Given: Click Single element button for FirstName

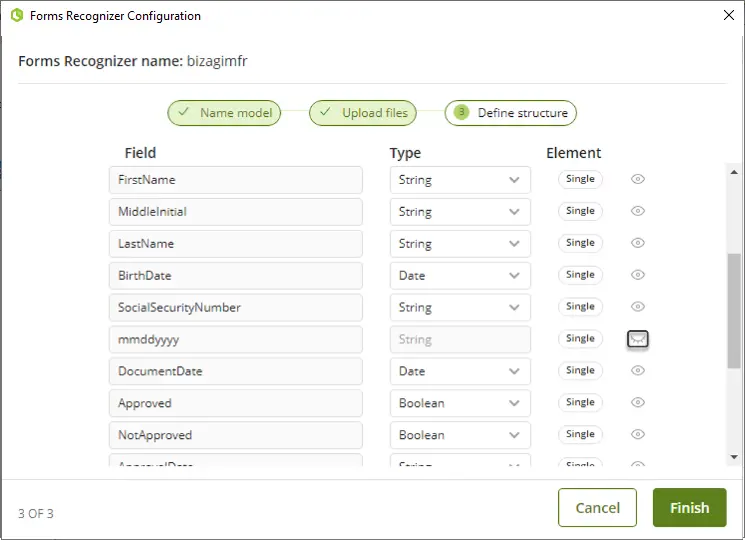Looking at the screenshot, I should (580, 179).
